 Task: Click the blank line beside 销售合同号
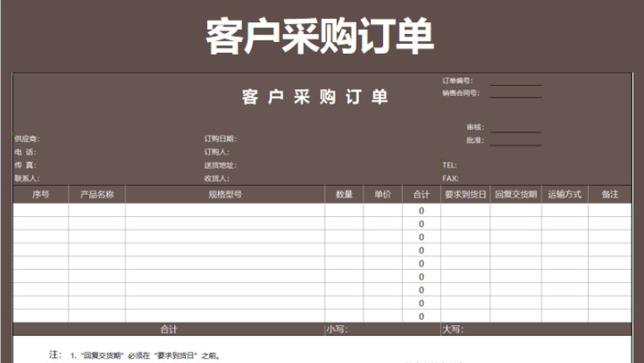coord(516,97)
